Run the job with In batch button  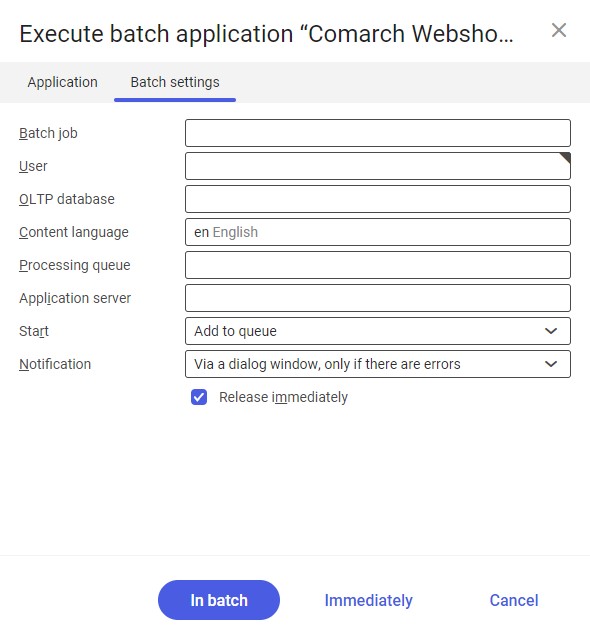click(x=219, y=600)
